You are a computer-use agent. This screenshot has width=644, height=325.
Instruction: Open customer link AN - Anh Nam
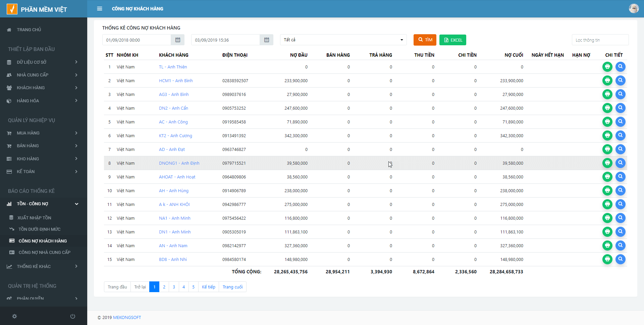[173, 246]
